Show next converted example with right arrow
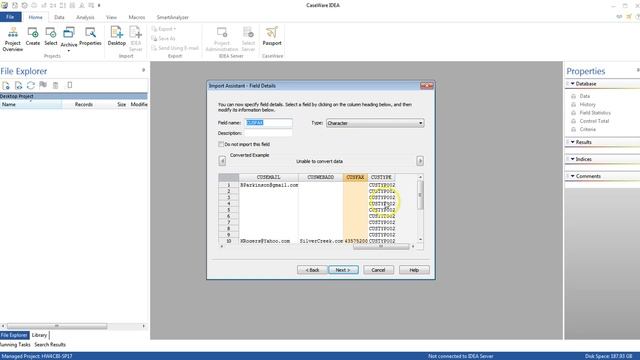Viewport: 640px width, 360px height. [420, 161]
